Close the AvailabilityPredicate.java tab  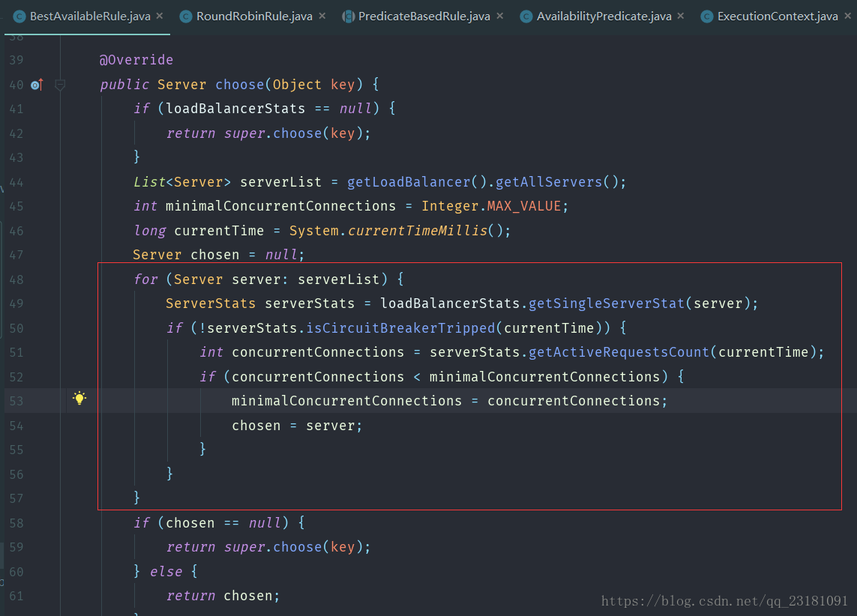click(681, 16)
